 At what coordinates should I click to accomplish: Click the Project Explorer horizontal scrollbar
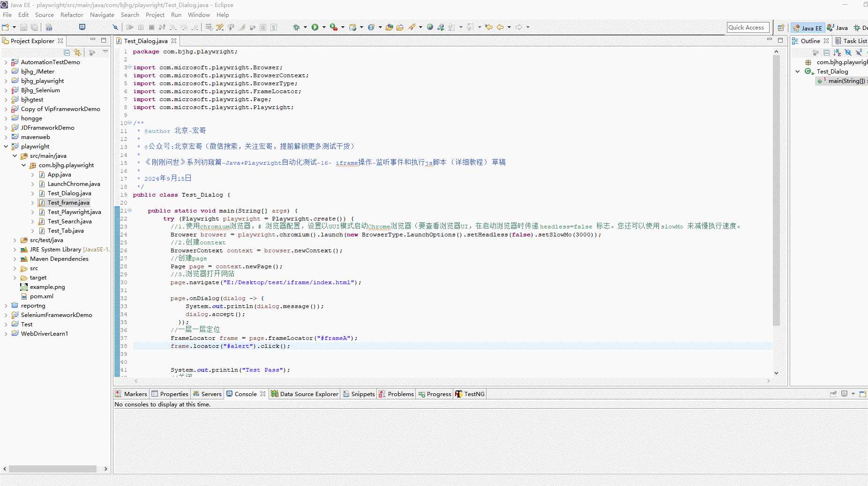pyautogui.click(x=52, y=469)
